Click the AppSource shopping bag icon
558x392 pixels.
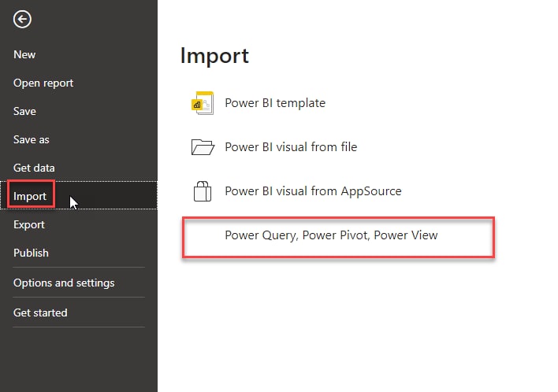pos(203,191)
